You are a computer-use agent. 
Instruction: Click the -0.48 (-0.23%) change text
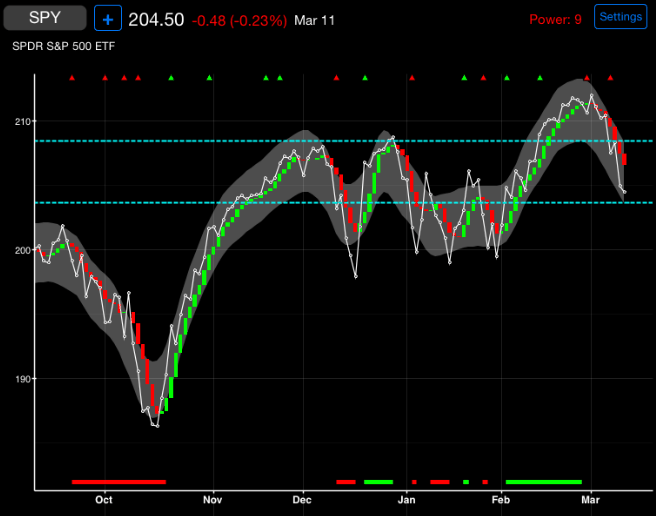(x=239, y=21)
